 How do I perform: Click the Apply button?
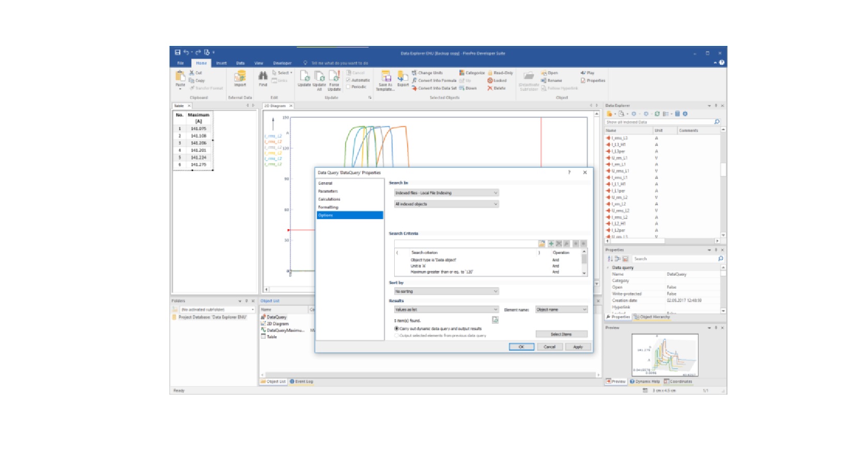point(578,347)
